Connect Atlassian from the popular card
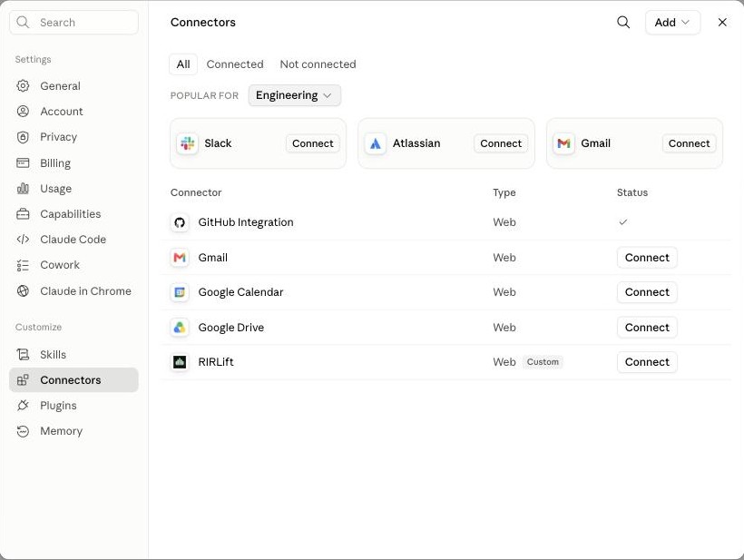 tap(501, 143)
